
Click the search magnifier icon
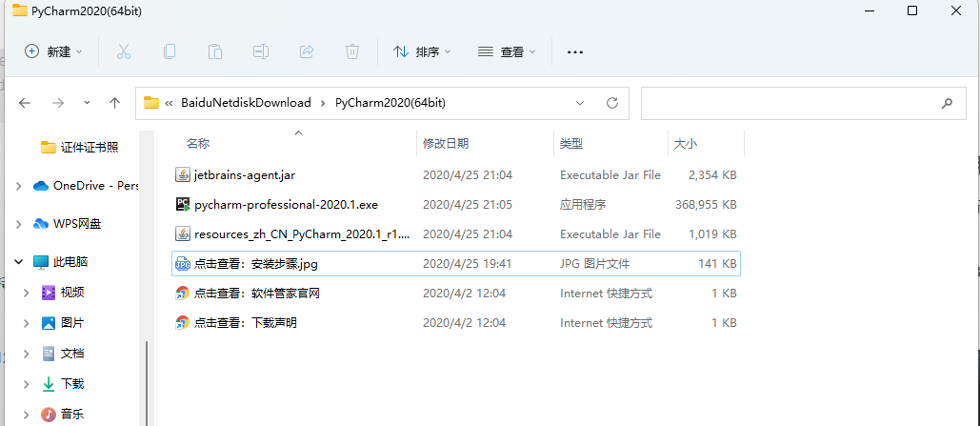pos(947,103)
